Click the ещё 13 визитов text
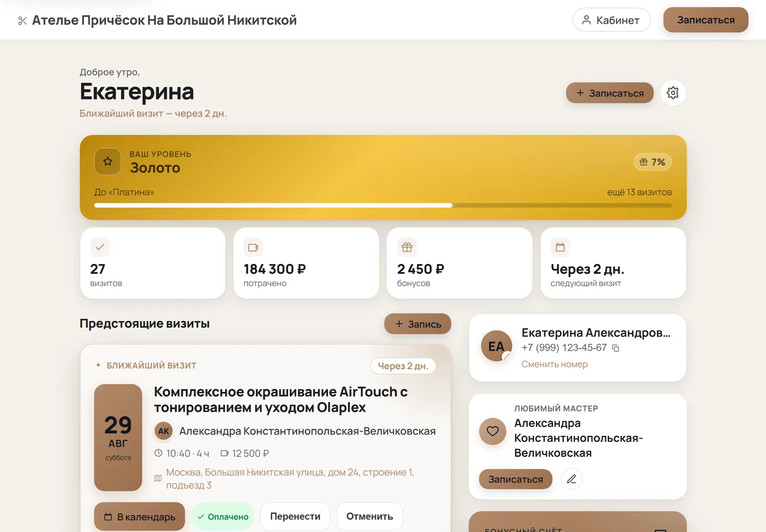766x532 pixels. pos(640,192)
